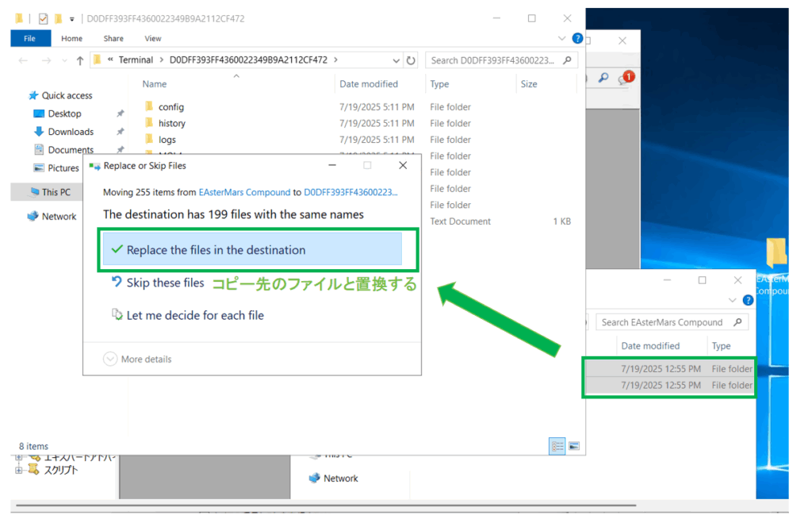Viewport: 812px width, 523px height.
Task: Refresh the current folder view
Action: tap(411, 60)
